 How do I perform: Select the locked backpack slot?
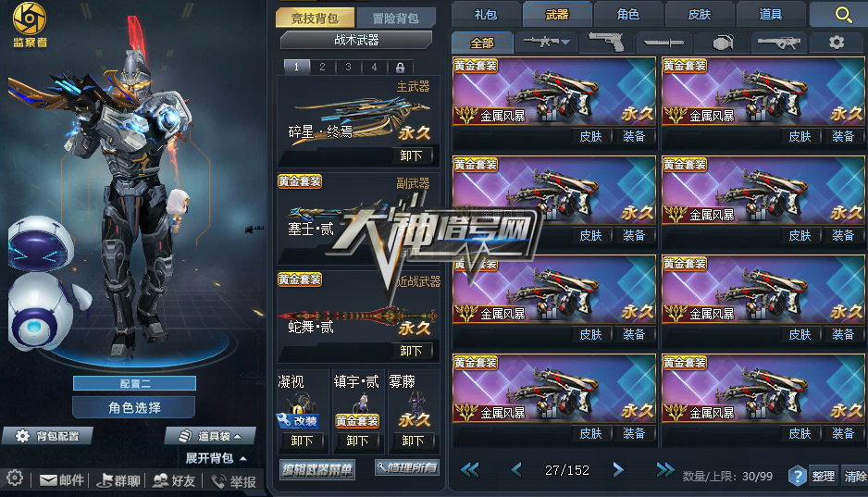[x=401, y=68]
